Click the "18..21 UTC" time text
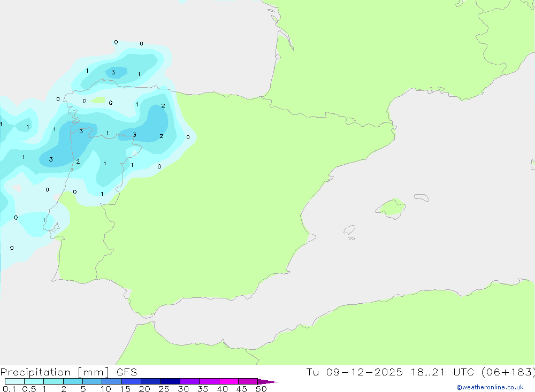Image resolution: width=535 pixels, height=392 pixels. [x=442, y=372]
